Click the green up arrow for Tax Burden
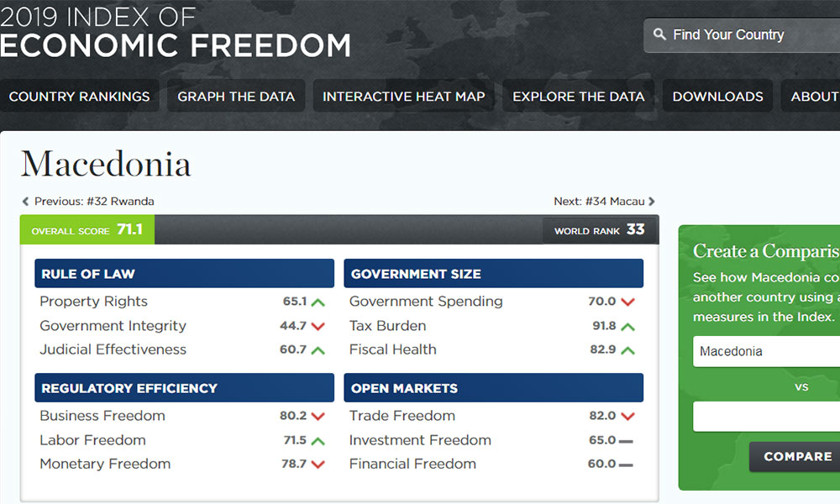The image size is (840, 504). (627, 326)
